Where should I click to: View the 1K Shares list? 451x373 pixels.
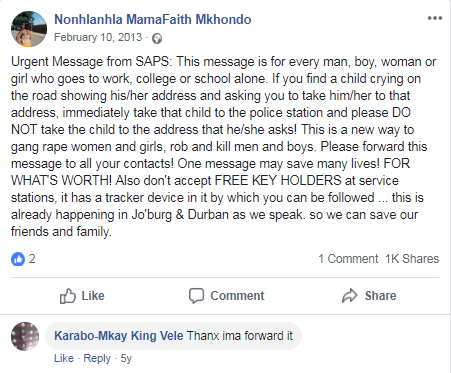pos(412,259)
